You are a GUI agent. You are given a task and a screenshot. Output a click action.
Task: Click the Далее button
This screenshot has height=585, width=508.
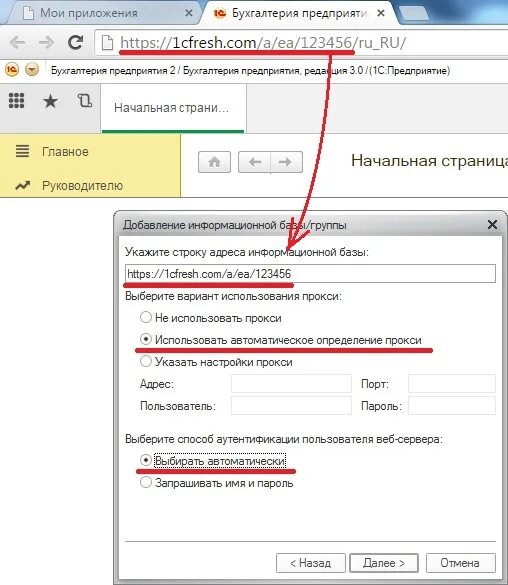pyautogui.click(x=384, y=563)
